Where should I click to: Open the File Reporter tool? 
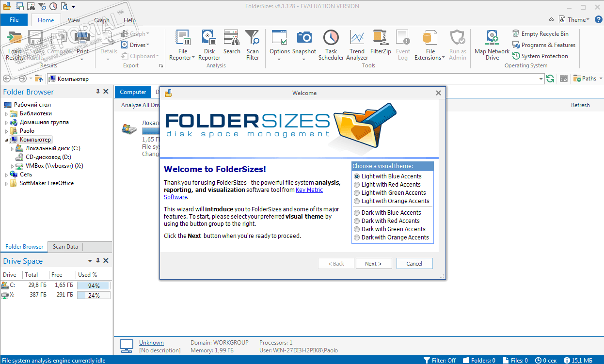(182, 45)
